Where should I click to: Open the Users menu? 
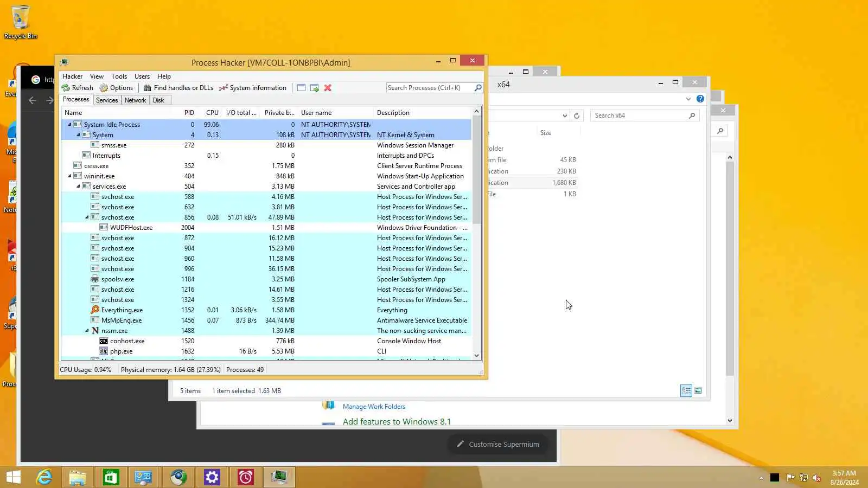pyautogui.click(x=142, y=76)
